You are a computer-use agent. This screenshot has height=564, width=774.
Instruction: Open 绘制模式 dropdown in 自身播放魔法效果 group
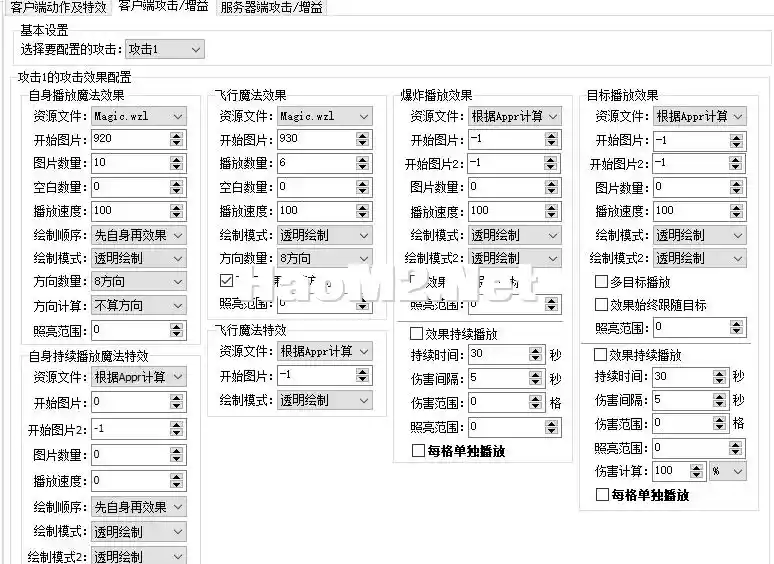tap(139, 258)
